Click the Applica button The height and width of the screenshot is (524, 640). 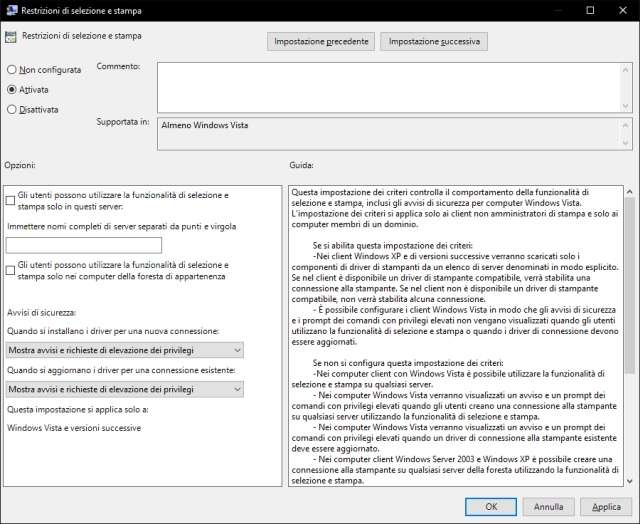point(606,506)
